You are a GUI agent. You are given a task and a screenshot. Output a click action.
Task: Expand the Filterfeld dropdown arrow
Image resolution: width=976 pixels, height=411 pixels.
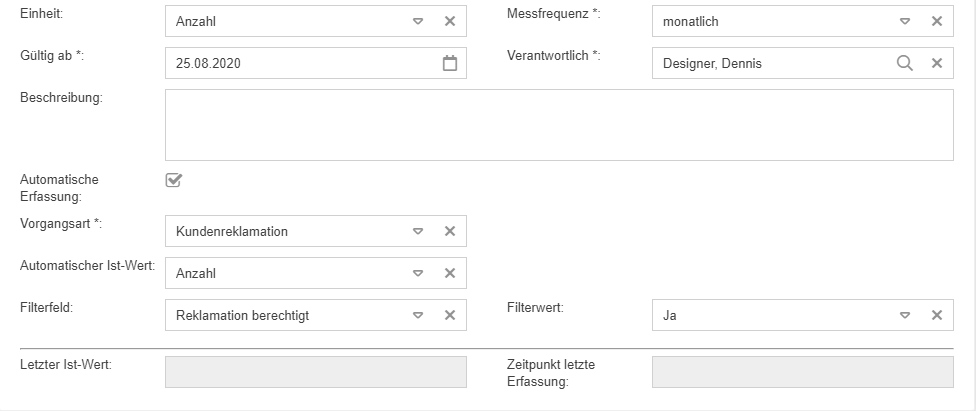[x=418, y=315]
